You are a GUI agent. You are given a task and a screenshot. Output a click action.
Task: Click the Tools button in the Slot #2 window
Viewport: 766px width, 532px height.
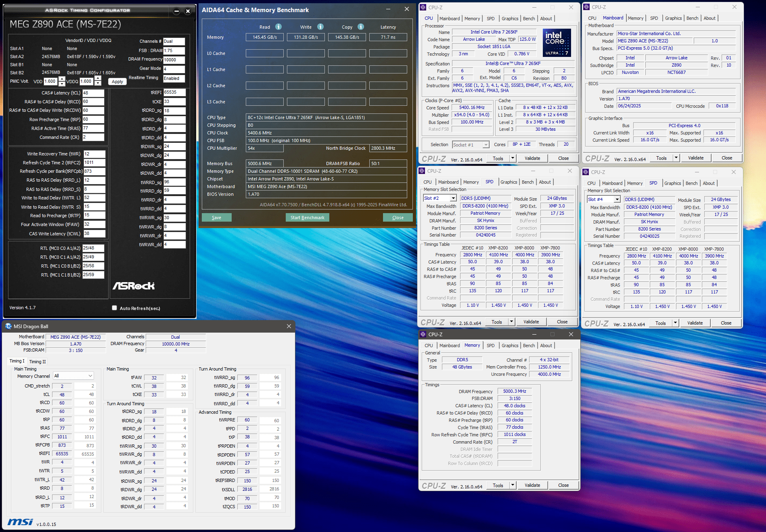[497, 322]
